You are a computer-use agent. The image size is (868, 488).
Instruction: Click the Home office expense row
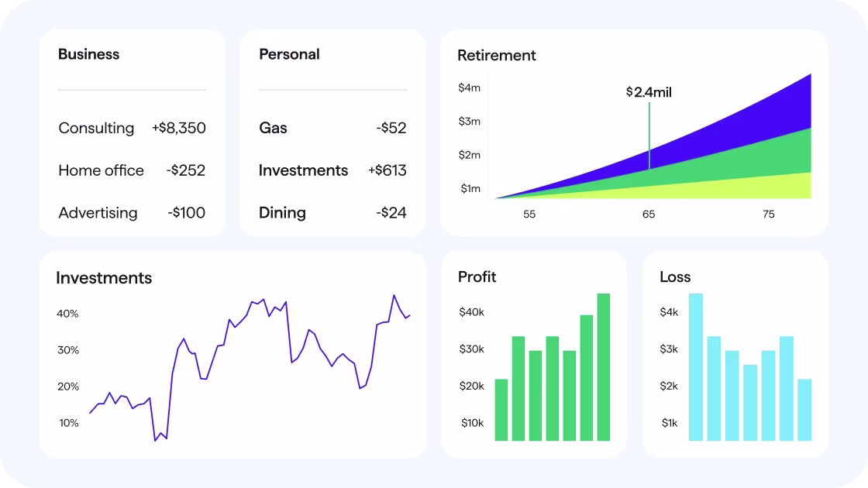coord(130,170)
